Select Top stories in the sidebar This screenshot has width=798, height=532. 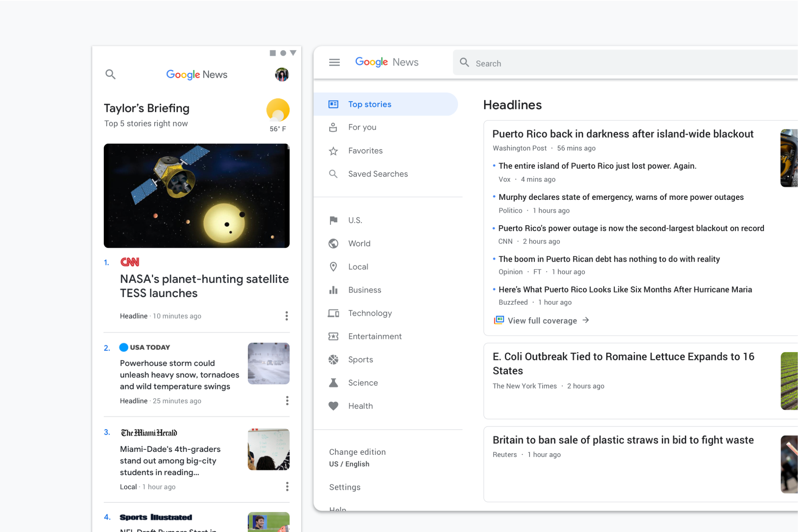[369, 104]
